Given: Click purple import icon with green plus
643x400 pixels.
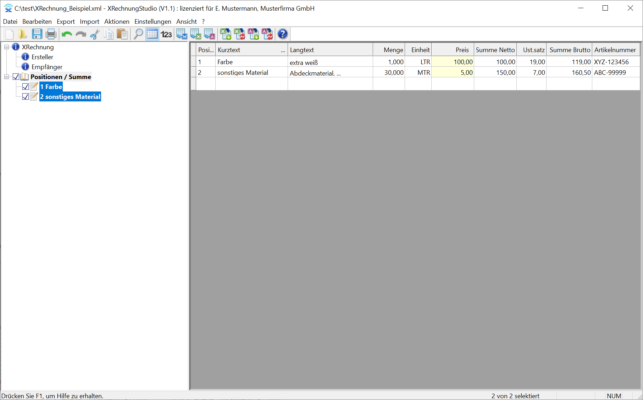Looking at the screenshot, I should 253,34.
